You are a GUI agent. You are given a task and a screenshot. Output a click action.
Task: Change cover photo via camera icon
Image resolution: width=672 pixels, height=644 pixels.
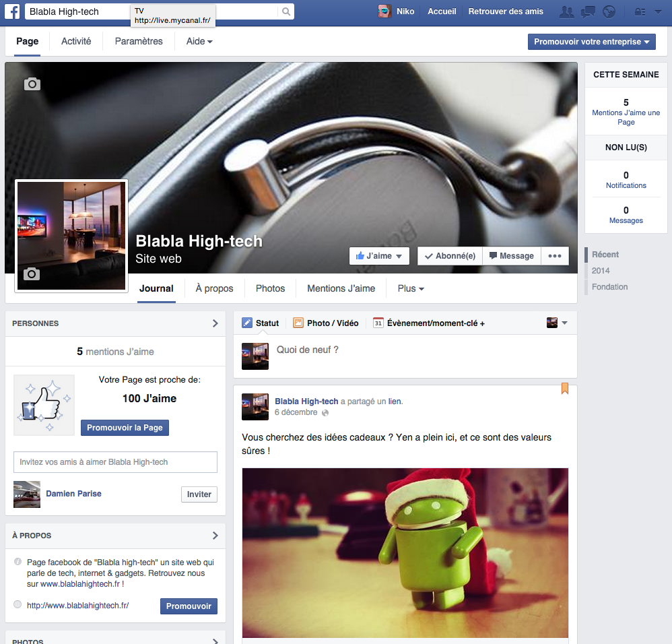(x=32, y=84)
